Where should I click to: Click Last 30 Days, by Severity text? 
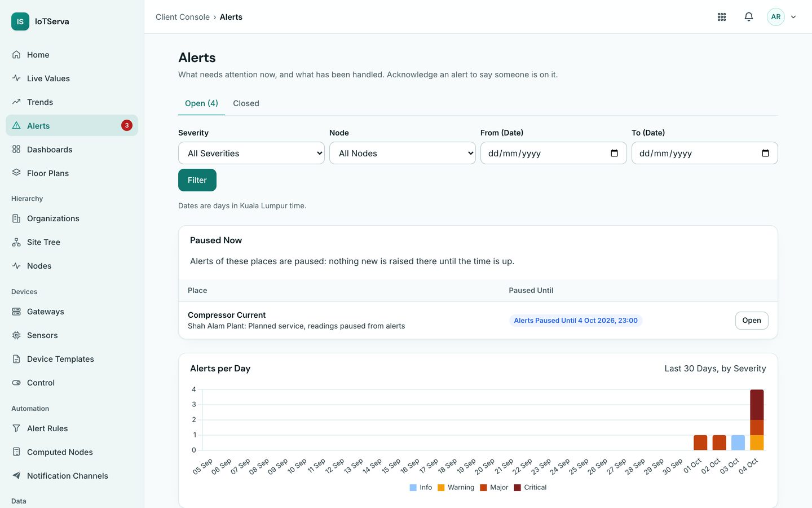click(715, 369)
